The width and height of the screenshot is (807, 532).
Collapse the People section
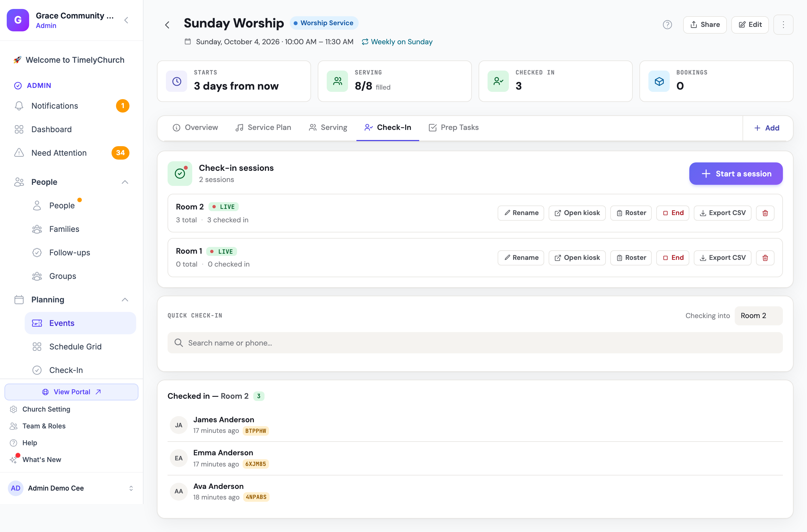point(125,182)
